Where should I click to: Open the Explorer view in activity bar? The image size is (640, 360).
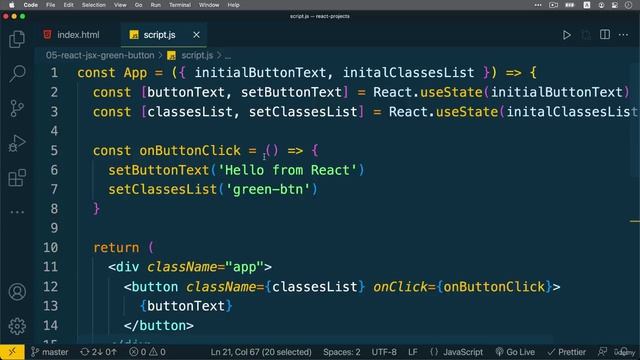(17, 39)
